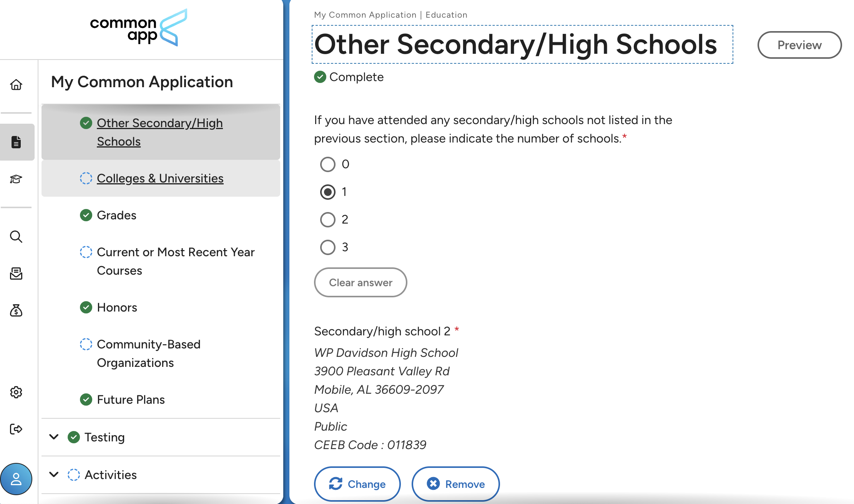Open the financial aid money bag icon
This screenshot has height=504, width=854.
pyautogui.click(x=16, y=310)
